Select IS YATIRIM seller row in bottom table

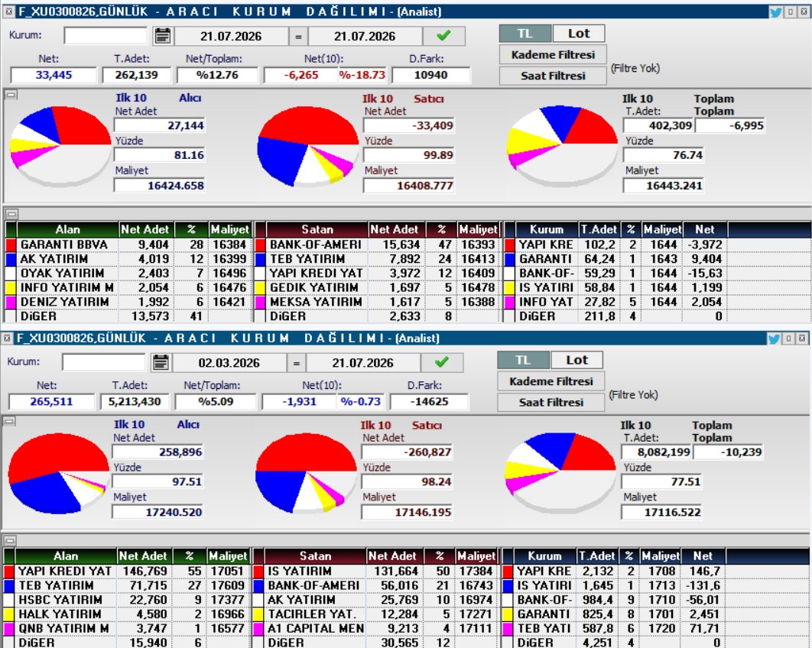[375, 571]
